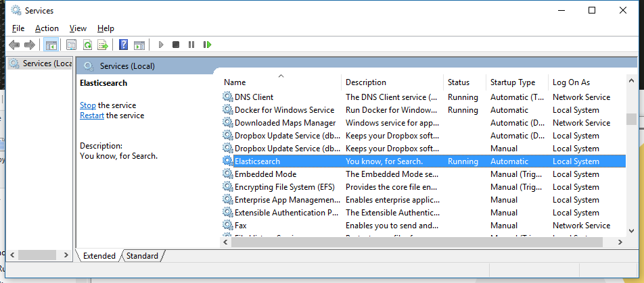Screen dimensions: 644x283
Task: Sort by the Startup Type column header
Action: tap(512, 82)
